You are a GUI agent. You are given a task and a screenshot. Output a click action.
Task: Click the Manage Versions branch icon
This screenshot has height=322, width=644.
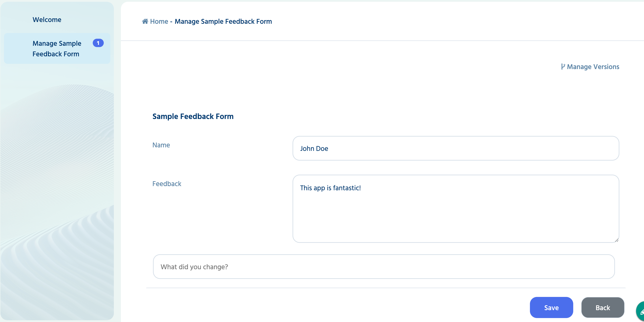click(563, 67)
